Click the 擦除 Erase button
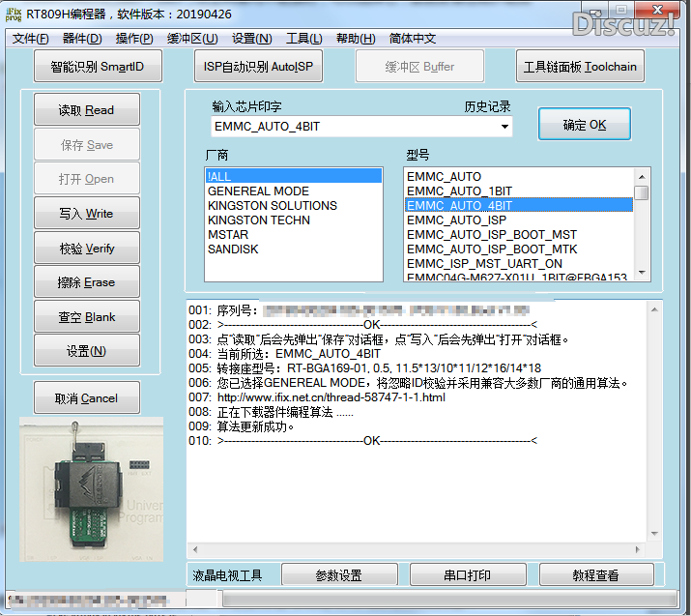The height and width of the screenshot is (616, 691). click(x=87, y=281)
